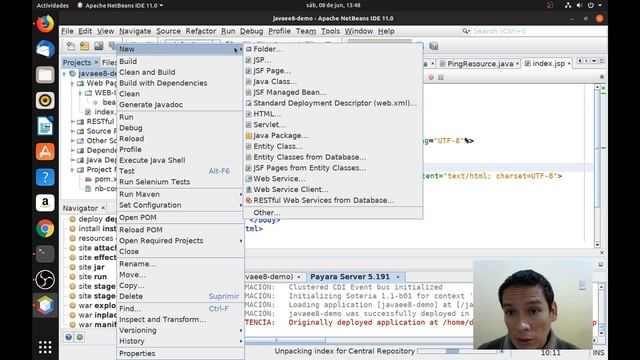Expand the Project Files tree node
Image resolution: width=640 pixels, height=360 pixels.
point(72,170)
